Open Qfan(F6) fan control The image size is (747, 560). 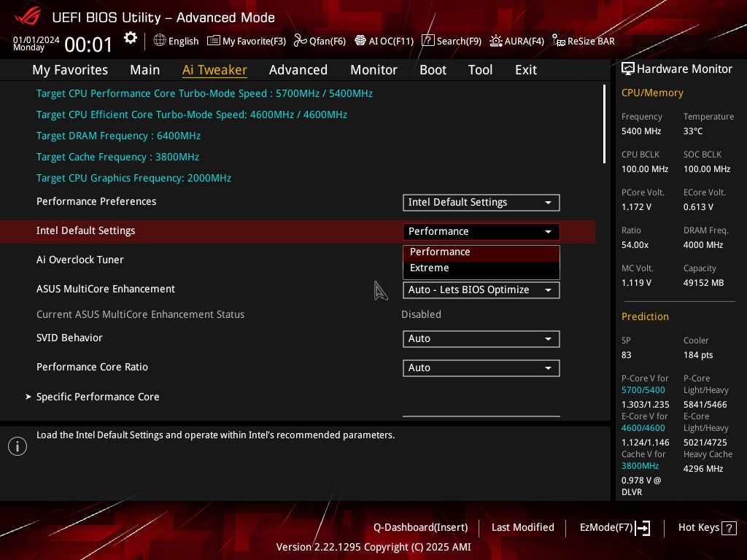(320, 41)
